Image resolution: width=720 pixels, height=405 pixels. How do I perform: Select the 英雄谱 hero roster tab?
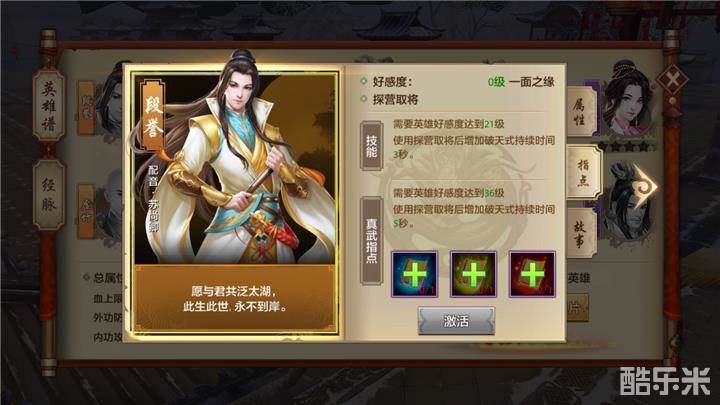click(49, 107)
